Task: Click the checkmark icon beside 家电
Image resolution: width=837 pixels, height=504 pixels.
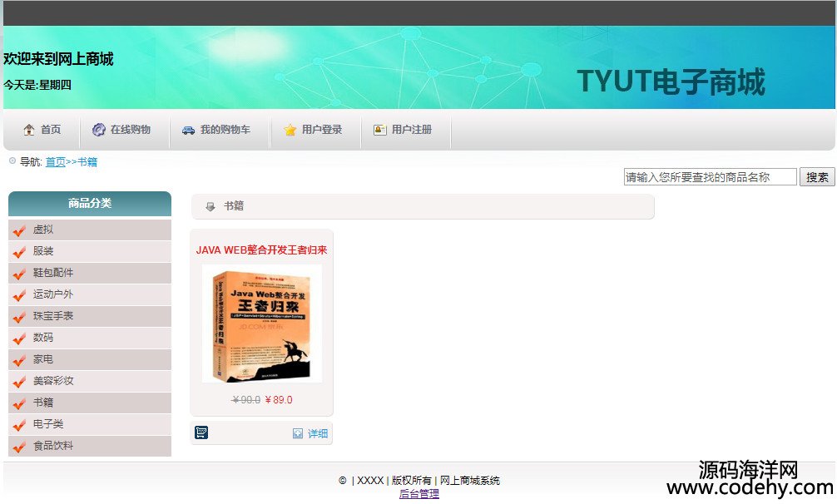Action: [x=19, y=360]
